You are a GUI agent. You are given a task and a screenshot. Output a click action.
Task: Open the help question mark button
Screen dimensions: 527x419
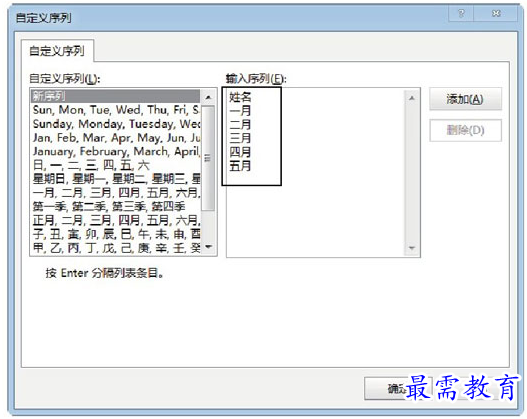[461, 13]
